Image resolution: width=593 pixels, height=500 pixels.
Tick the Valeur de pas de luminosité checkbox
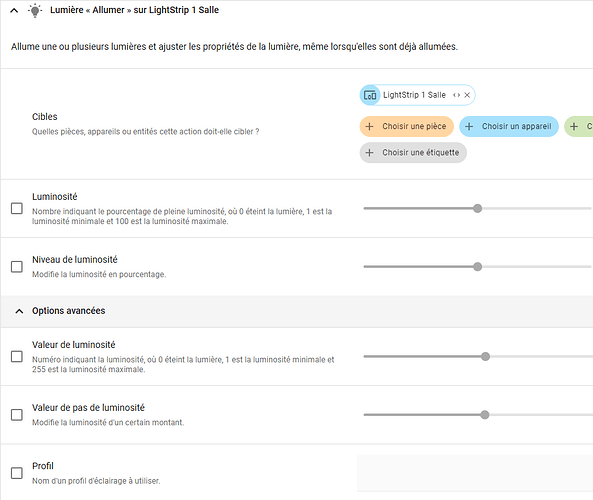(x=17, y=415)
